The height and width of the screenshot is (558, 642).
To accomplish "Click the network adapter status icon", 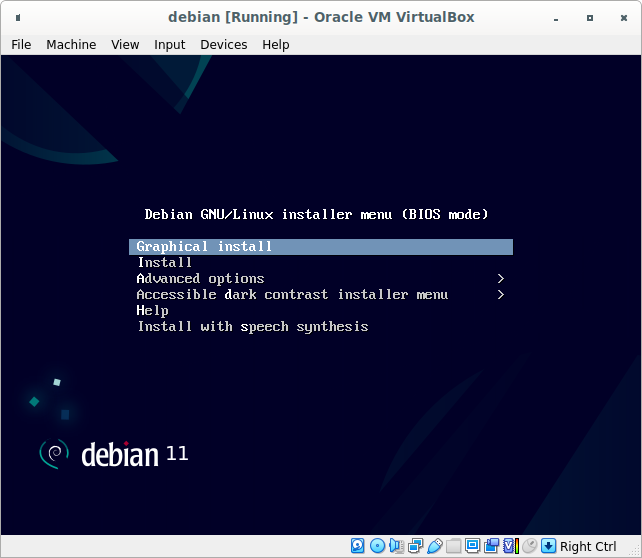I will tap(415, 546).
